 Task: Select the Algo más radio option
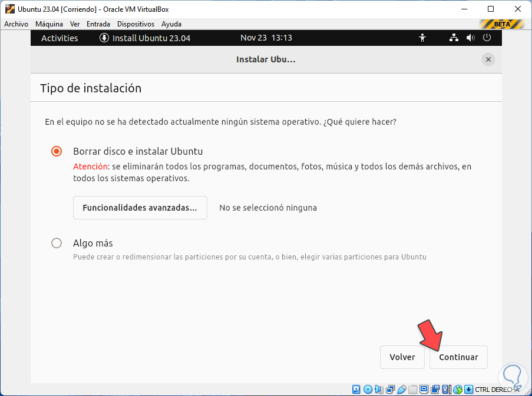click(x=57, y=243)
